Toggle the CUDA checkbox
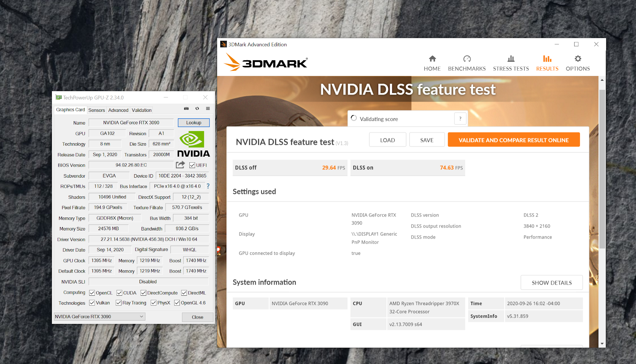This screenshot has height=364, width=636. coord(119,293)
